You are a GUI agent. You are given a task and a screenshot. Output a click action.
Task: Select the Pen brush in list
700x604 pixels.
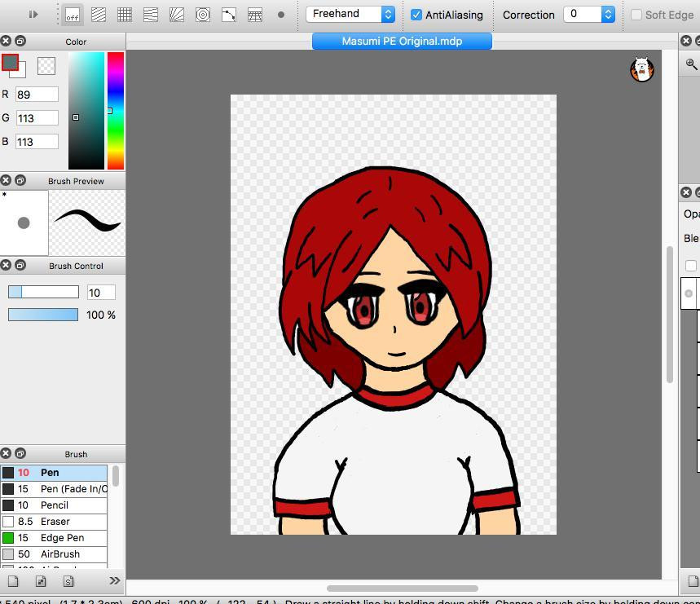(54, 473)
